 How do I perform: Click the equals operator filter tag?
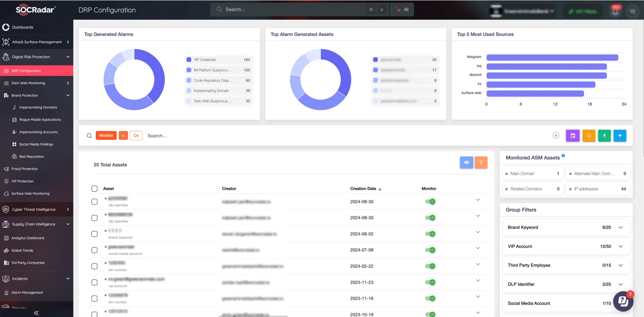click(x=123, y=135)
